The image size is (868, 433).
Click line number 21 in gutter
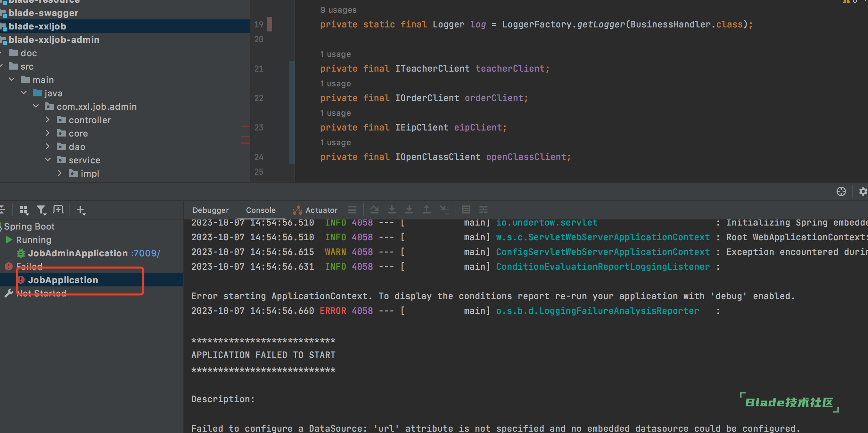(x=259, y=69)
